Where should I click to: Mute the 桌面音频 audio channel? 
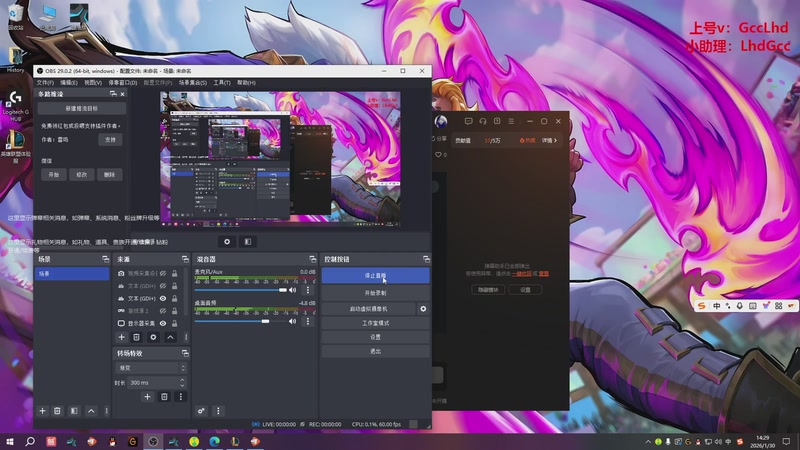(292, 321)
